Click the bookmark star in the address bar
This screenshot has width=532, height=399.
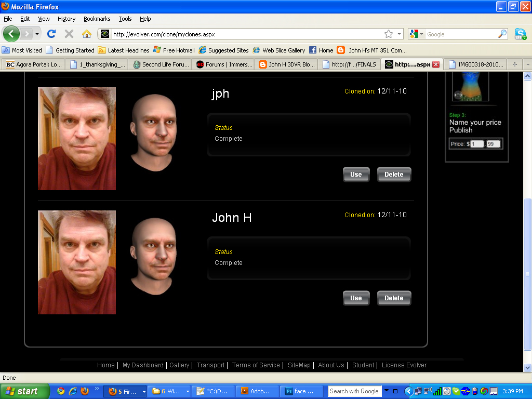(x=388, y=34)
